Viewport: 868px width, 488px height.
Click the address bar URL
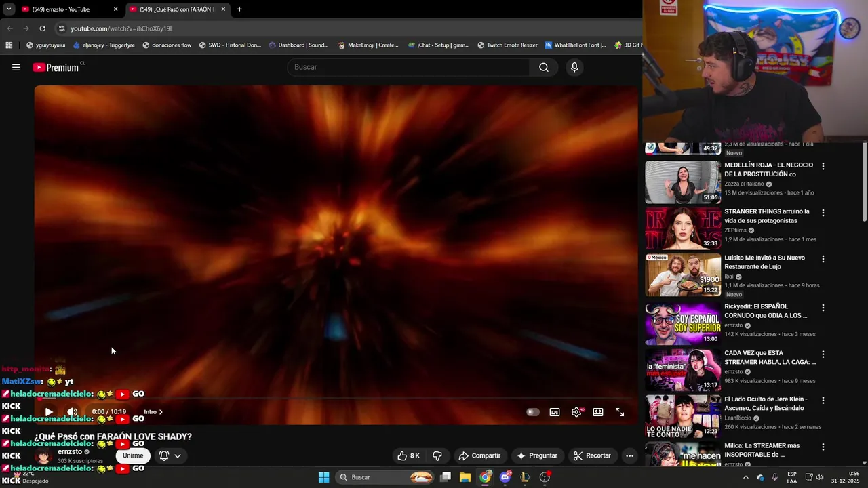[121, 28]
